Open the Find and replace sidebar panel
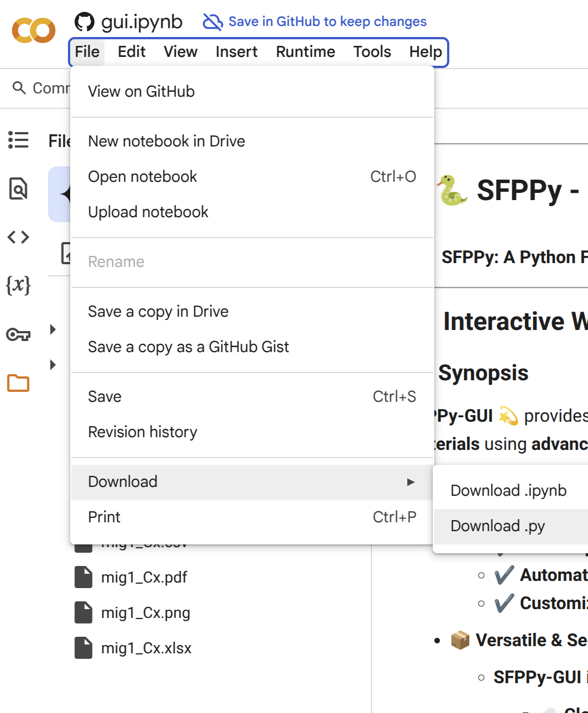 pos(18,188)
